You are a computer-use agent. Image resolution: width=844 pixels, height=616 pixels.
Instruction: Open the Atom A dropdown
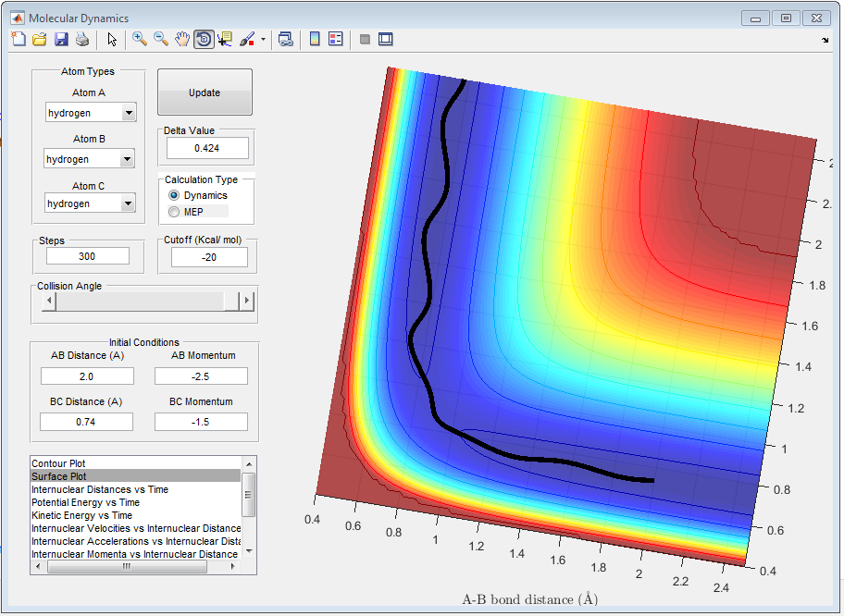129,113
